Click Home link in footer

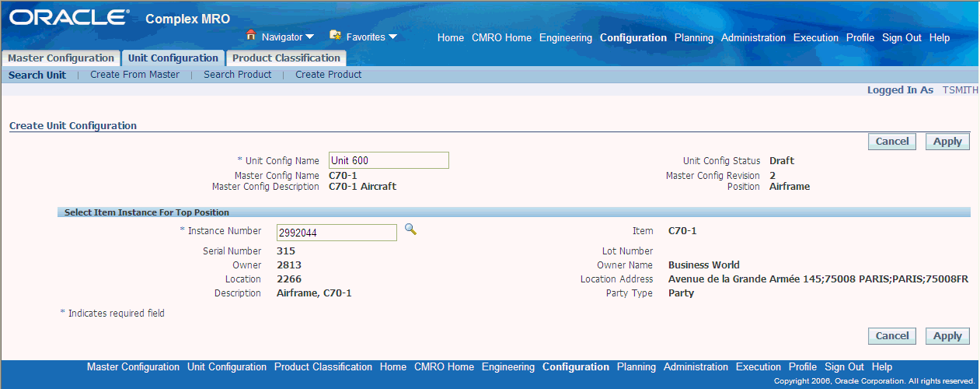(x=393, y=366)
